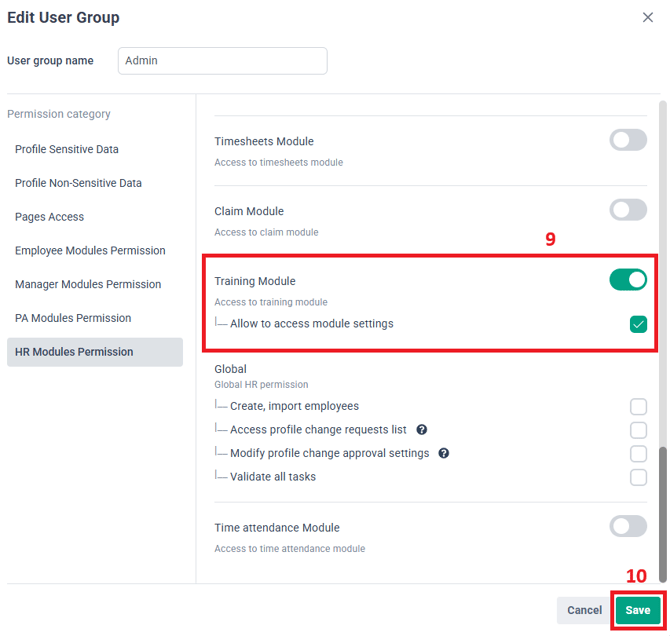Open Profile Sensitive Data category

67,149
